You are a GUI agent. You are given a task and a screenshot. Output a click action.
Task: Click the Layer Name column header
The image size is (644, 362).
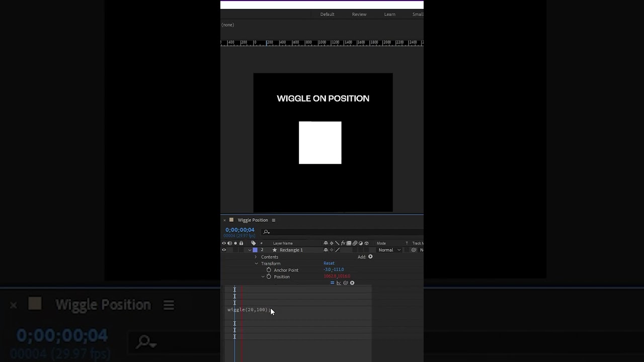pos(283,243)
